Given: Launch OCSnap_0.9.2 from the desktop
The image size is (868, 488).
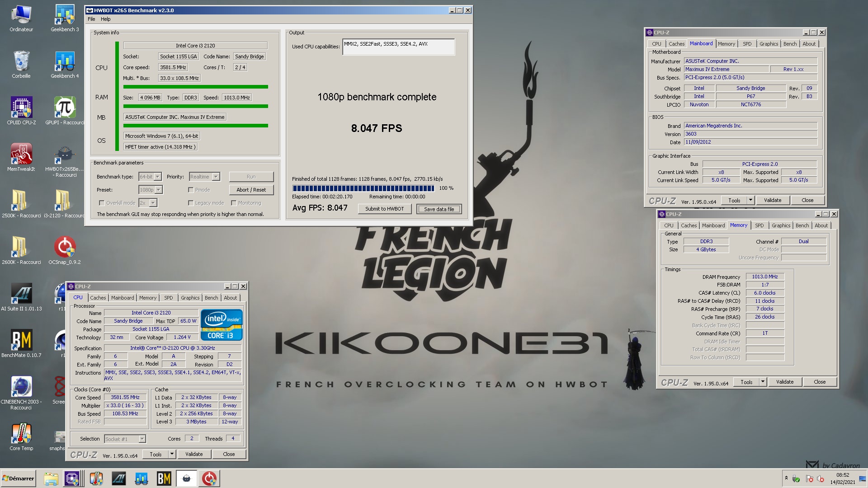Looking at the screenshot, I should (x=65, y=251).
